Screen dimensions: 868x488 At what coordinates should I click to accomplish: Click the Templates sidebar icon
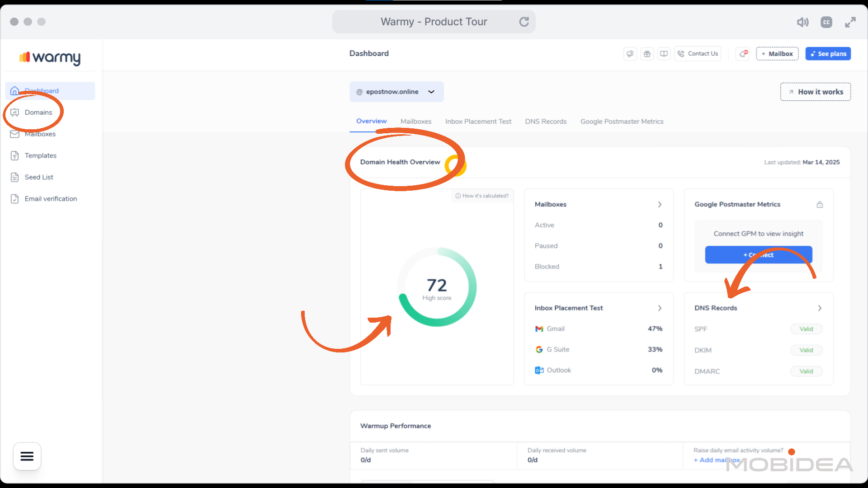click(x=15, y=155)
